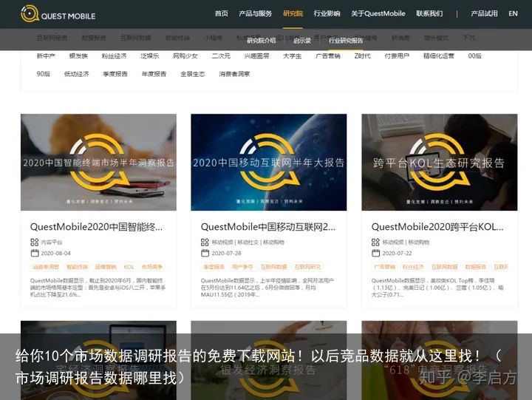Screen dimensions: 532x400
Task: Click the 粉丝经济 tag on the KOL card
Action: coord(413,267)
